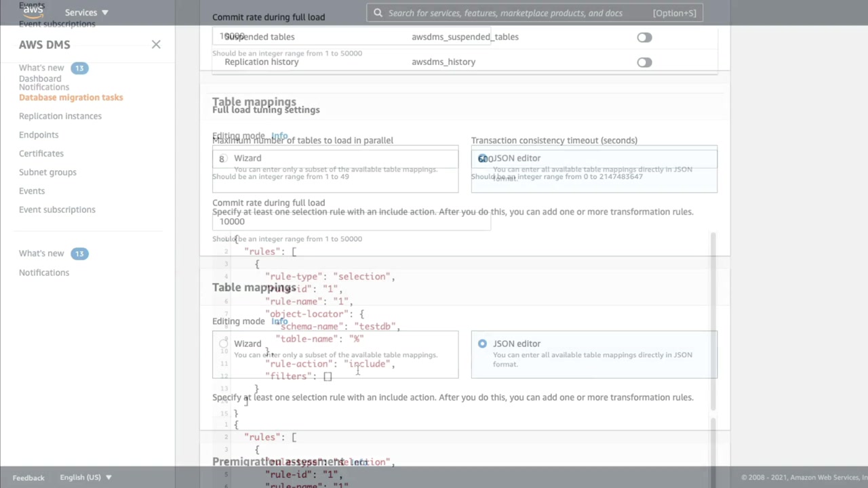Click the Full load tuning settings heading

[266, 110]
